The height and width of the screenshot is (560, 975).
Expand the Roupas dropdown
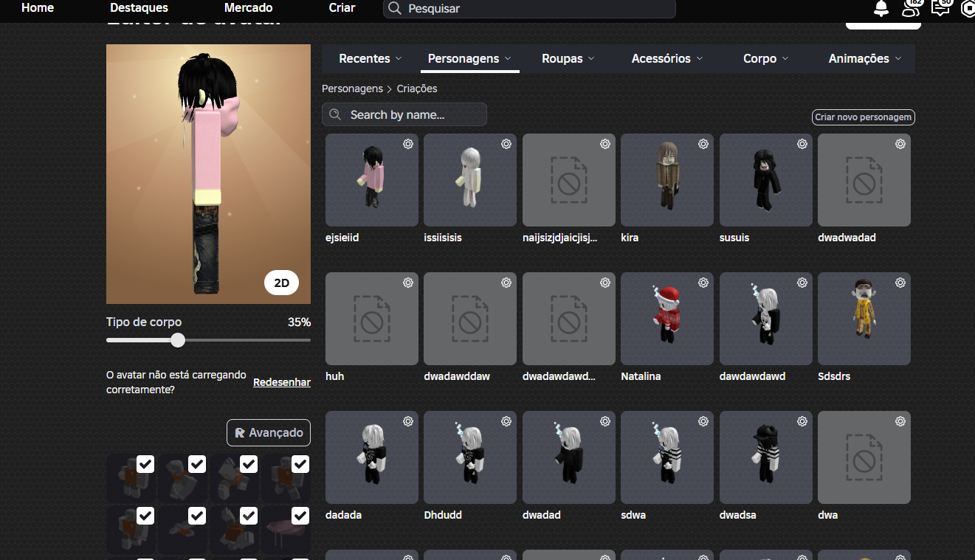click(568, 58)
